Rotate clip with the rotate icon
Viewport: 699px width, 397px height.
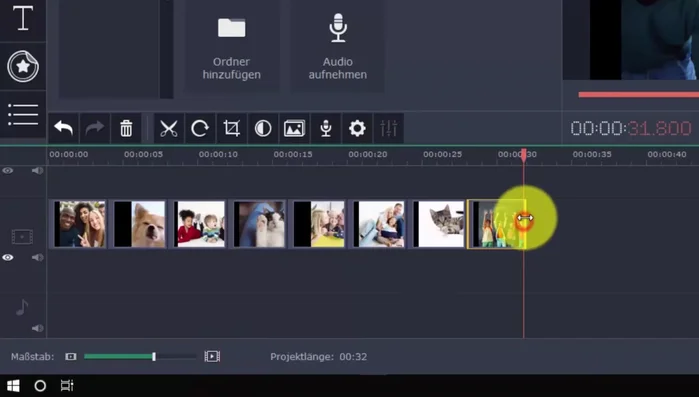[200, 128]
